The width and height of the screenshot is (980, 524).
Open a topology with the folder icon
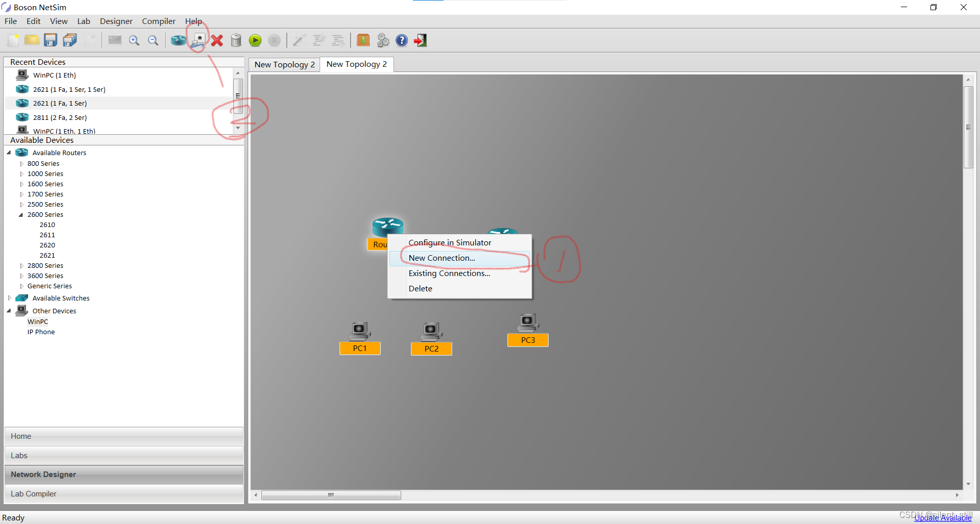(32, 40)
